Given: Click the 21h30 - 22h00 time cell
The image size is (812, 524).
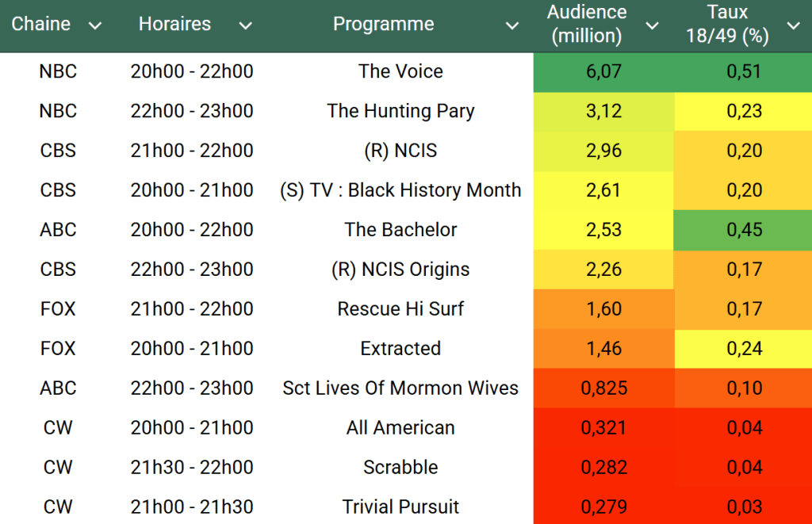Looking at the screenshot, I should 192,467.
